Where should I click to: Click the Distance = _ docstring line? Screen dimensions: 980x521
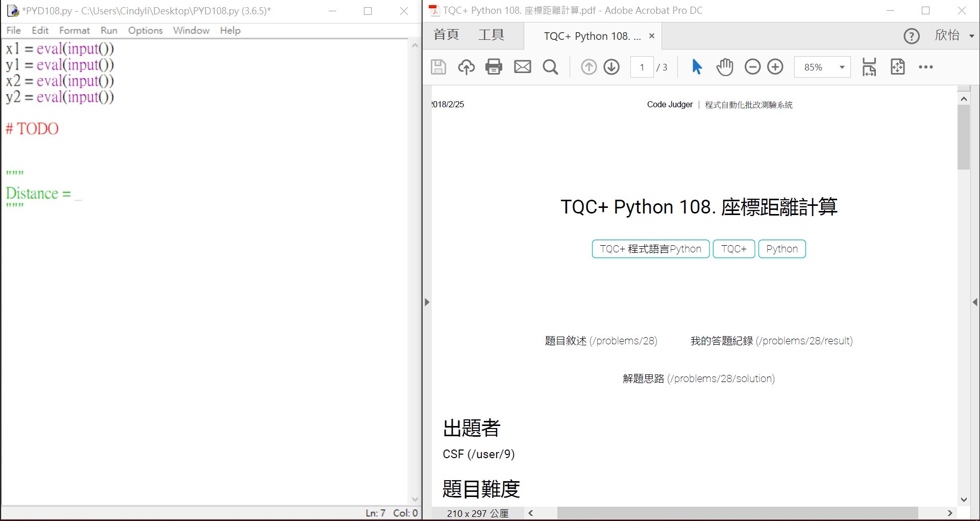[x=43, y=194]
